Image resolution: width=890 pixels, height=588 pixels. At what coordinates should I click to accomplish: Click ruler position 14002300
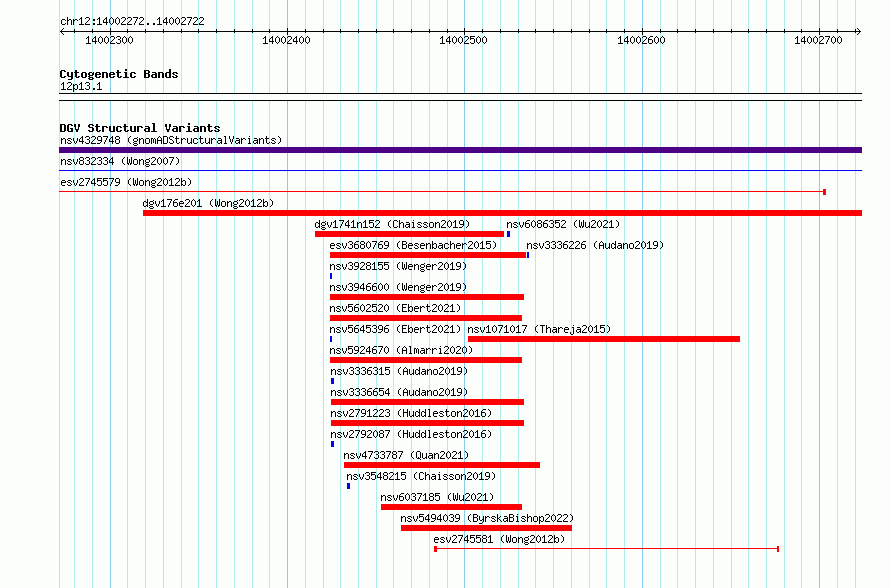(109, 40)
